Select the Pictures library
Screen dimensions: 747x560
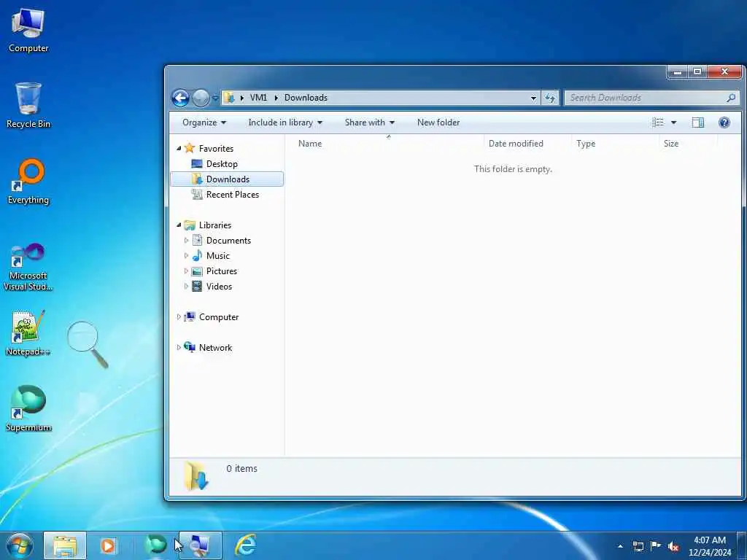(x=221, y=271)
